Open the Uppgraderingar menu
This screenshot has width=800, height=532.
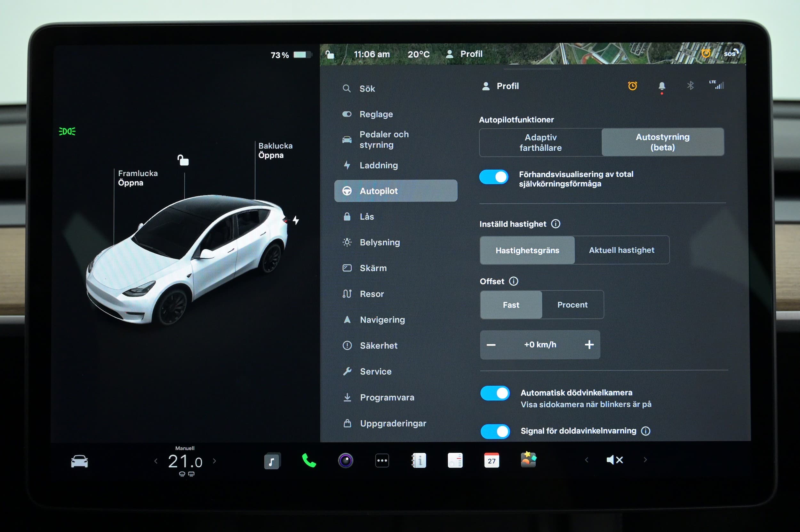(396, 424)
